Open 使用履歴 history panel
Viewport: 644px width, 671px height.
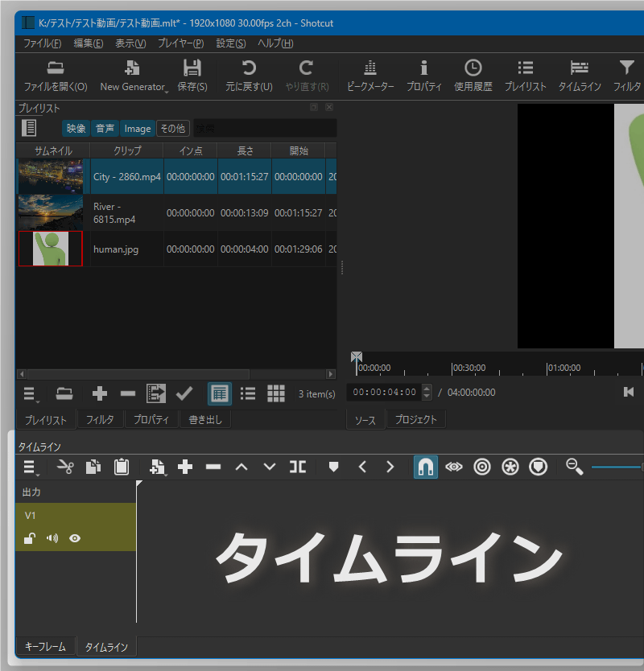(x=473, y=76)
